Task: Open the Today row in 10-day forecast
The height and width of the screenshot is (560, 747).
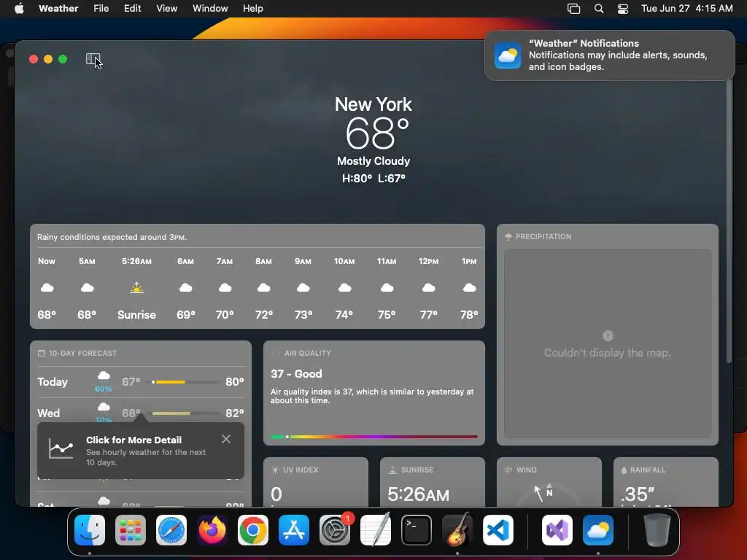Action: 141,382
